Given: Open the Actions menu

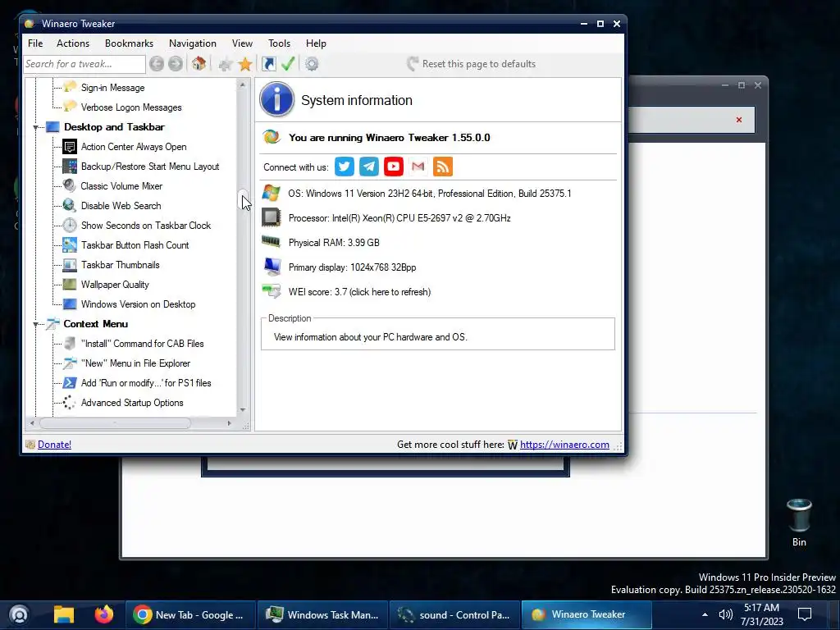Looking at the screenshot, I should [x=73, y=43].
